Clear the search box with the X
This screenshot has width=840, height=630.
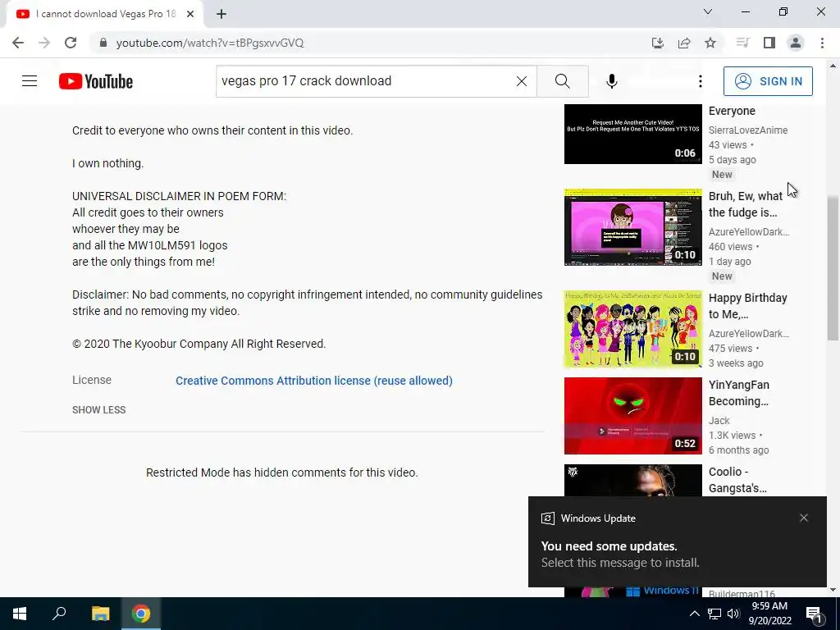click(521, 81)
